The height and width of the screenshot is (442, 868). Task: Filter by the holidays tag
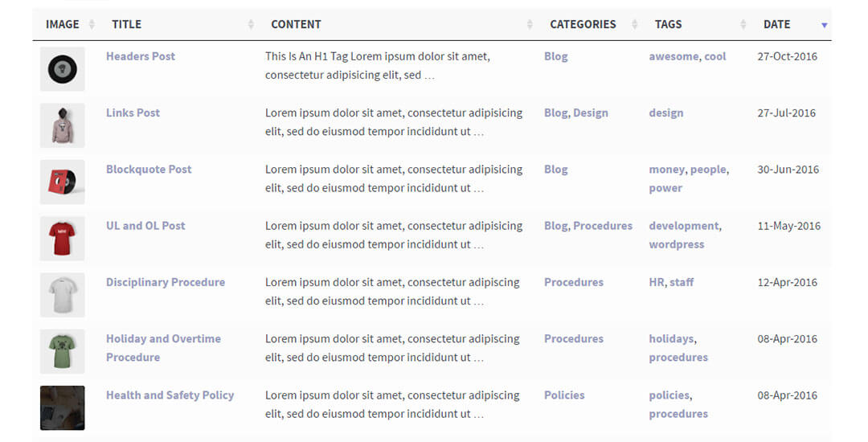[671, 339]
